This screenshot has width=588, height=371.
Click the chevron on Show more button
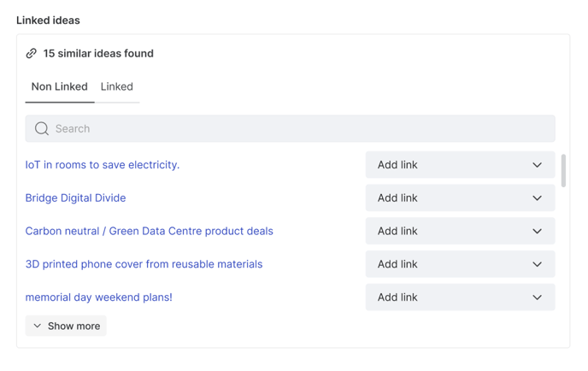tap(37, 326)
